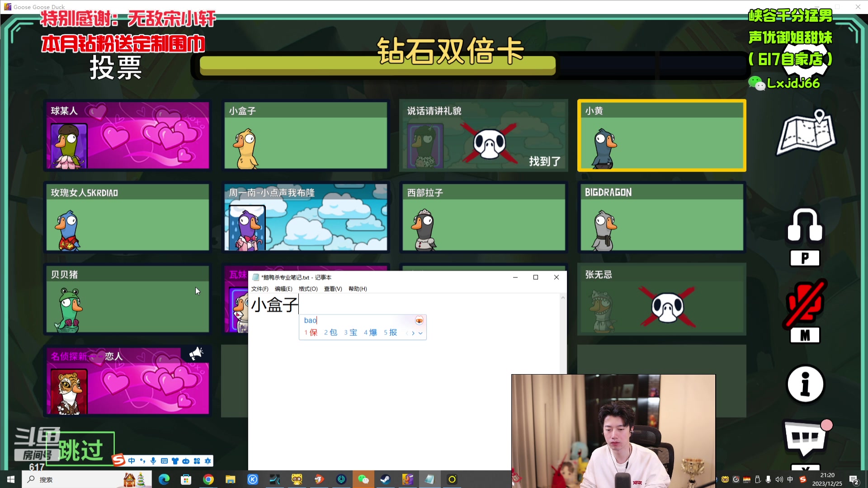Go to next IME candidate page
Screen dimensions: 868x488
tap(413, 333)
